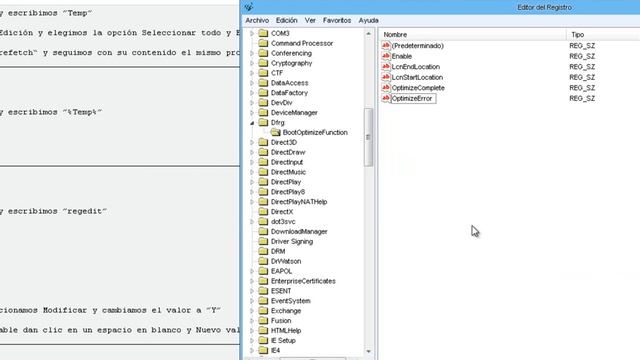Open the Favoritos menu
Screen dimensions: 640x360
(337, 20)
